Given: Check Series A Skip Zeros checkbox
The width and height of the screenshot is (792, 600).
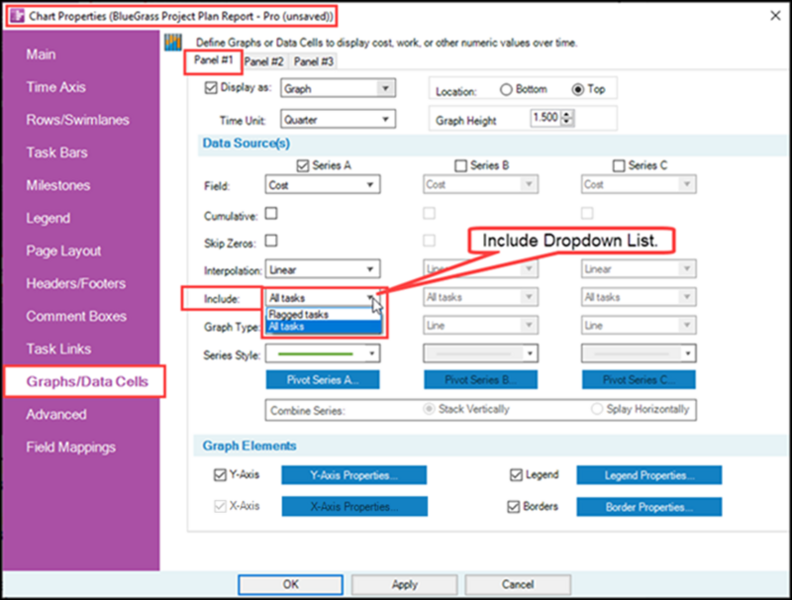Looking at the screenshot, I should [271, 241].
